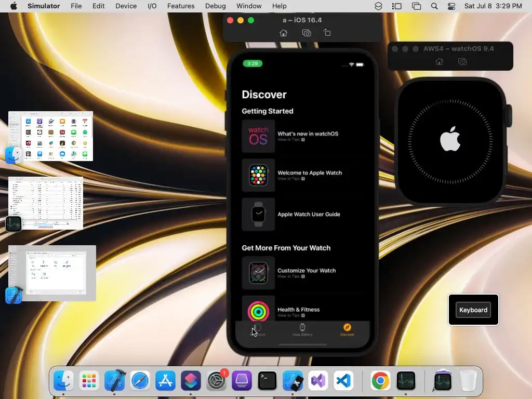532x399 pixels.
Task: Open Xcode from the Dock
Action: click(x=115, y=380)
